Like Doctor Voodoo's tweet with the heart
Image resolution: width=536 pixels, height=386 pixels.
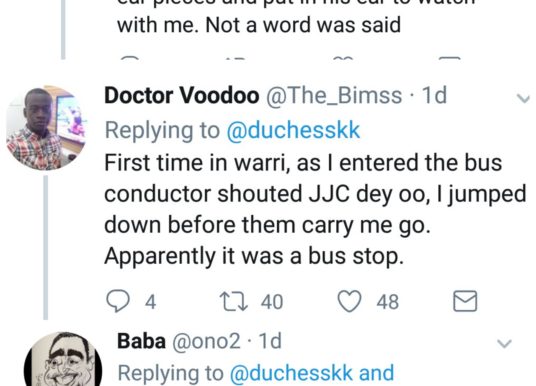pyautogui.click(x=349, y=301)
